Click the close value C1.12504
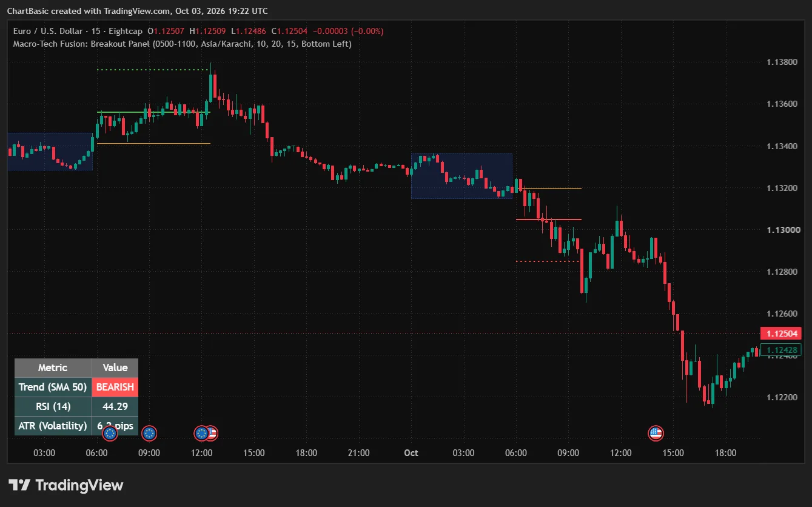812x507 pixels. (289, 31)
